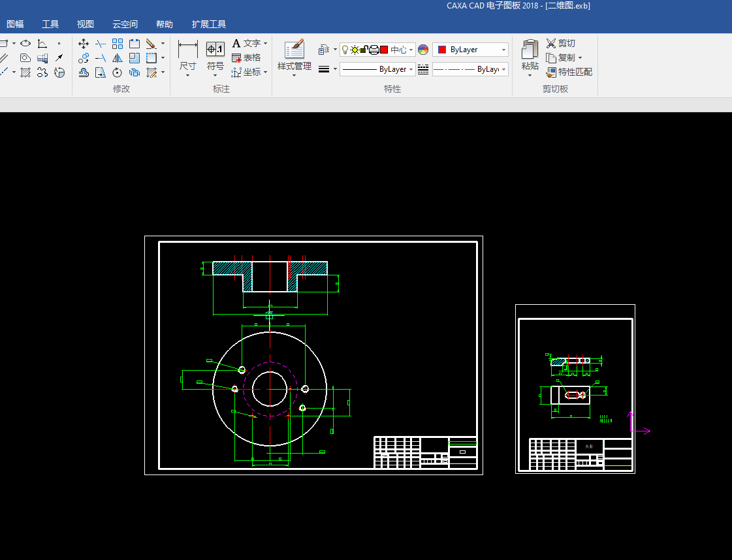Select the Ellipse drawing tool
Image resolution: width=732 pixels, height=560 pixels.
[25, 43]
